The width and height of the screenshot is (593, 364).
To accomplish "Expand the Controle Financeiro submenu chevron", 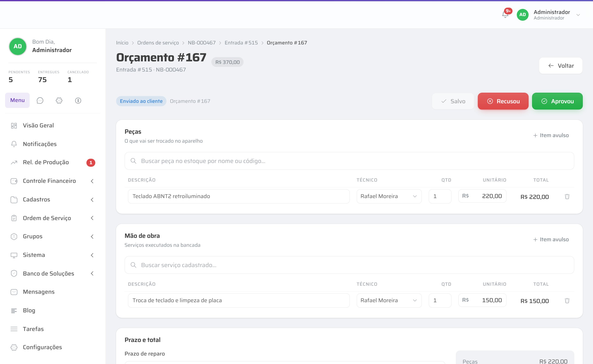I will (x=92, y=181).
